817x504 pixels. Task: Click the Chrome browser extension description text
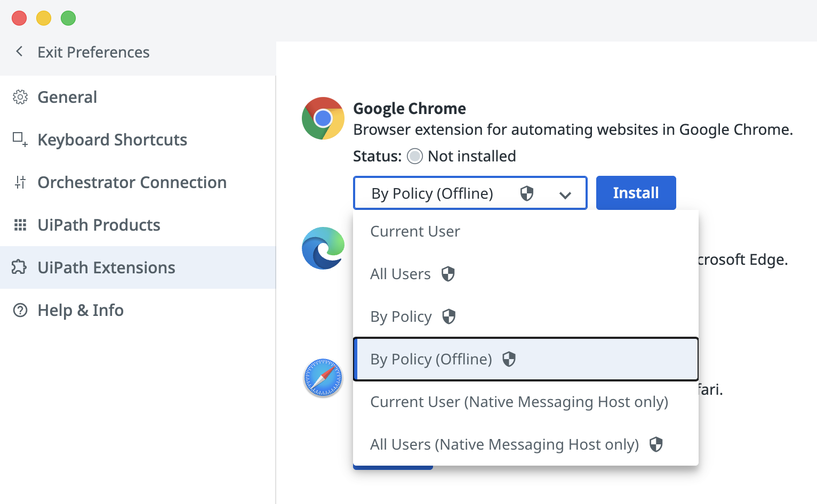[573, 129]
